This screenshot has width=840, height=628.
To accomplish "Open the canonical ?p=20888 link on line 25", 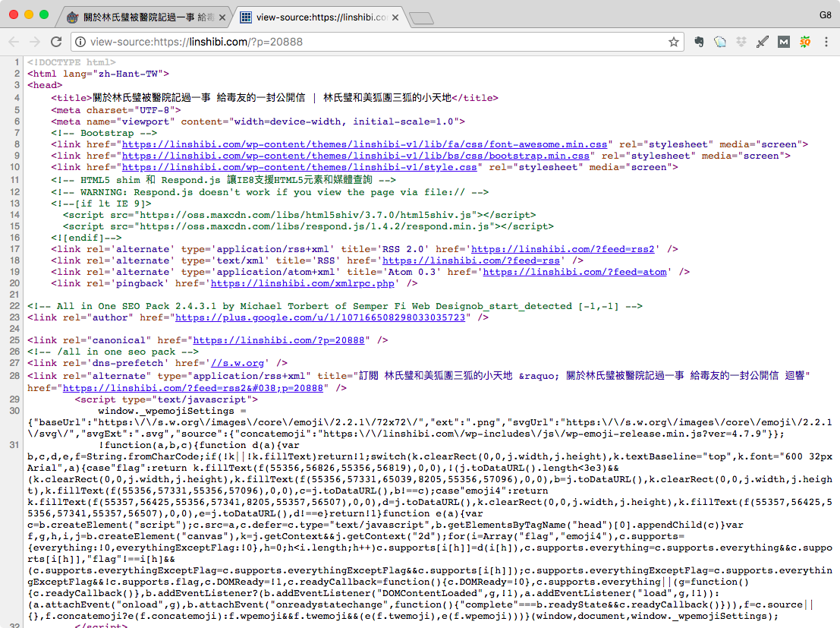I will (x=278, y=340).
